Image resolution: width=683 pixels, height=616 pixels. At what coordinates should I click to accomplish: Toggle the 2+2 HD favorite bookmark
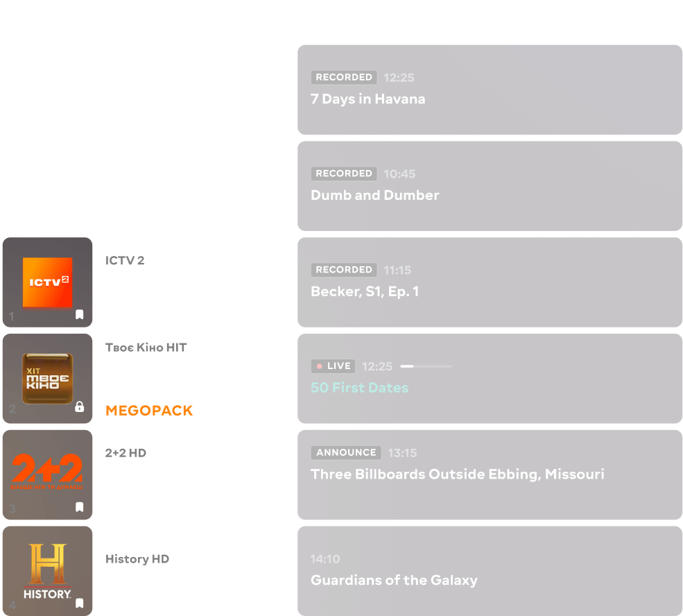click(80, 507)
